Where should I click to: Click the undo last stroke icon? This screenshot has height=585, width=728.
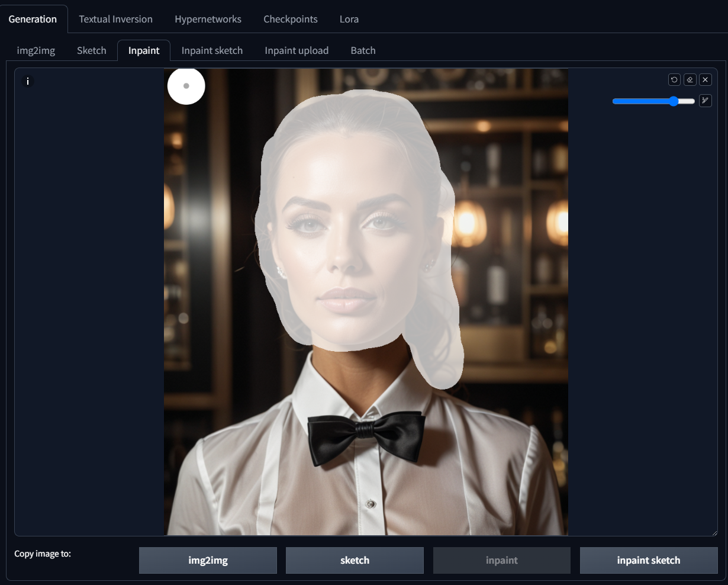point(674,80)
